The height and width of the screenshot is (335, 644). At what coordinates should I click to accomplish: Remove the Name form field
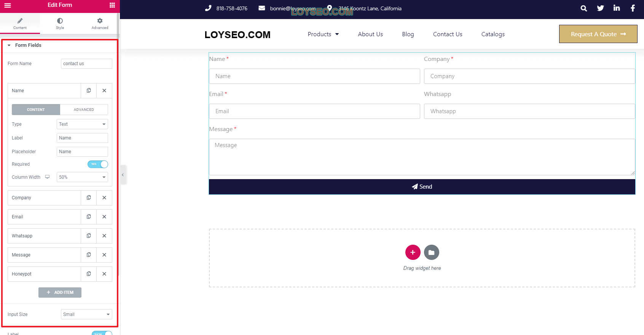[104, 91]
